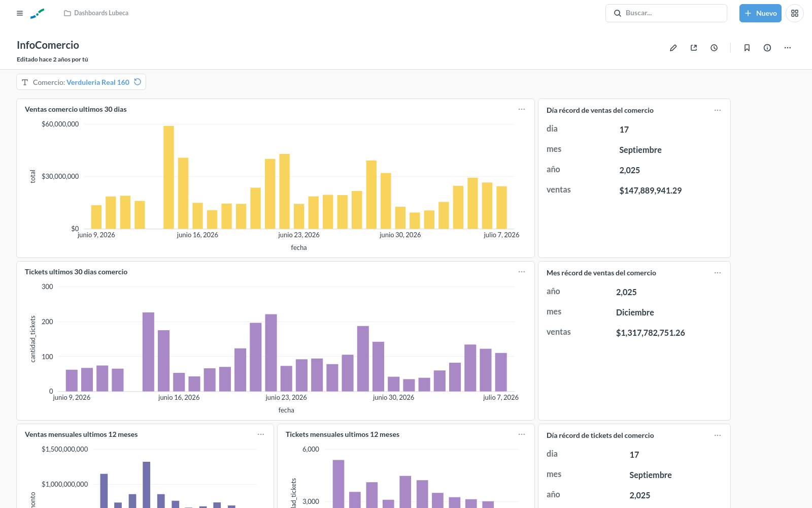Open the hamburger sidebar menu
Image resolution: width=812 pixels, height=508 pixels.
pyautogui.click(x=20, y=13)
